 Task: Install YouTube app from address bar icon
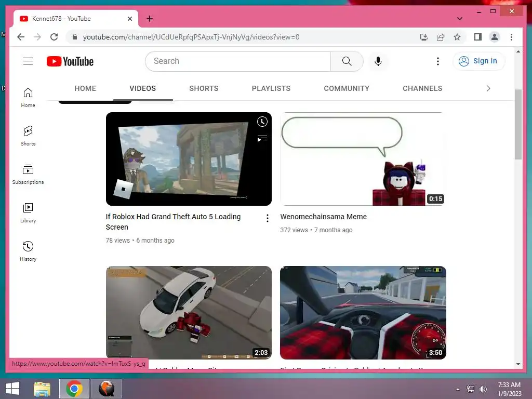pos(424,37)
